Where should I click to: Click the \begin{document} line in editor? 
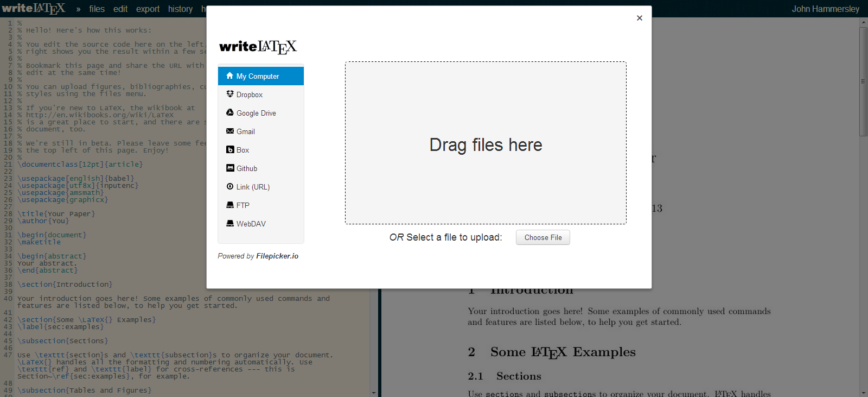52,235
